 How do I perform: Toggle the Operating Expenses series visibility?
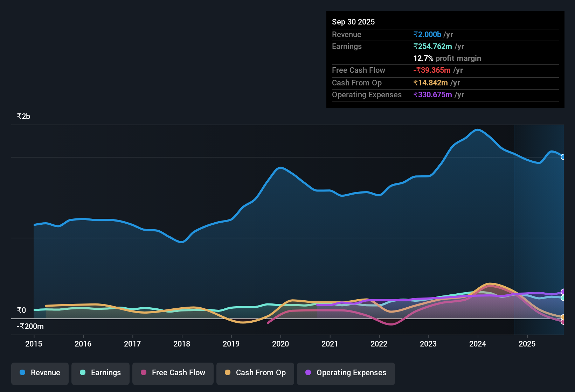[346, 373]
